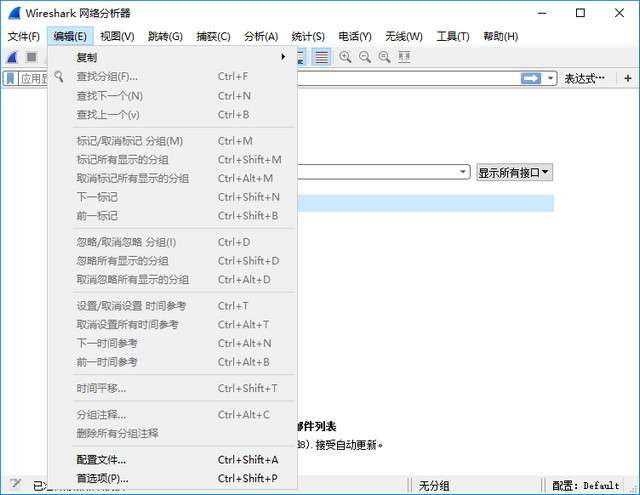Screen dimensions: 640x495
Task: Click 查找上一个(v) menu entry
Action: click(172, 115)
